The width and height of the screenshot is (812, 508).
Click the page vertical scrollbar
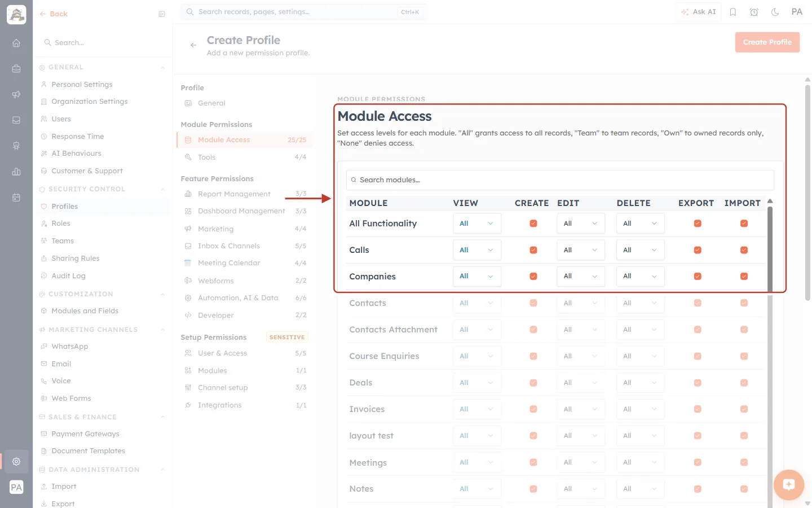[807, 192]
